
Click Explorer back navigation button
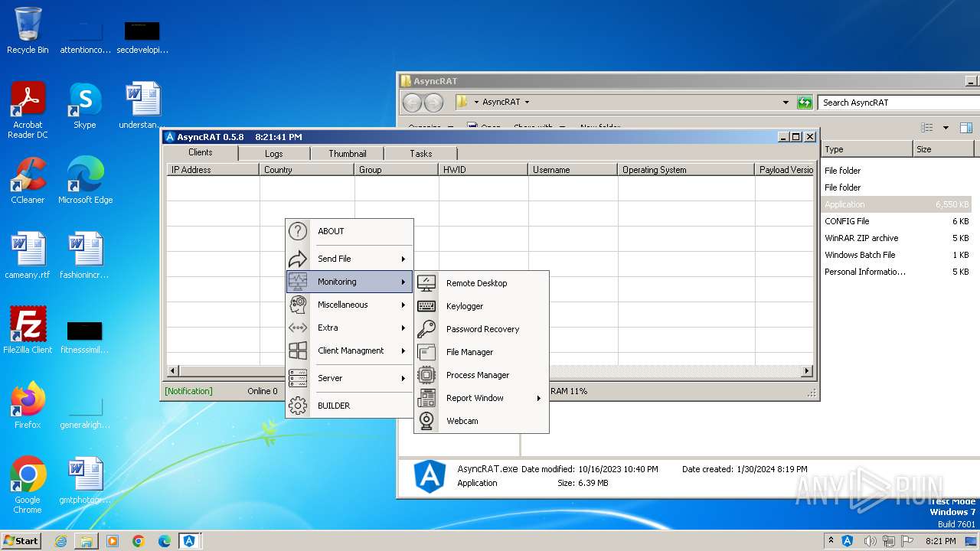coord(412,102)
